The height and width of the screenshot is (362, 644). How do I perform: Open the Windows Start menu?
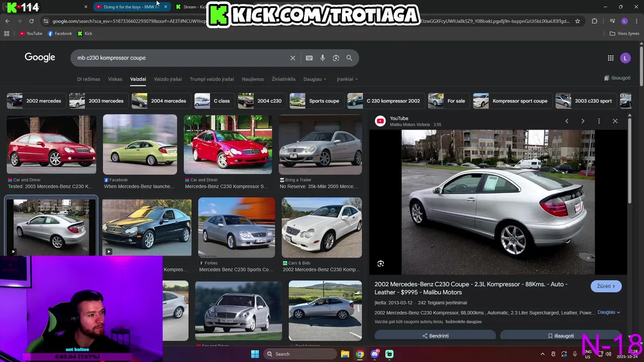[255, 354]
